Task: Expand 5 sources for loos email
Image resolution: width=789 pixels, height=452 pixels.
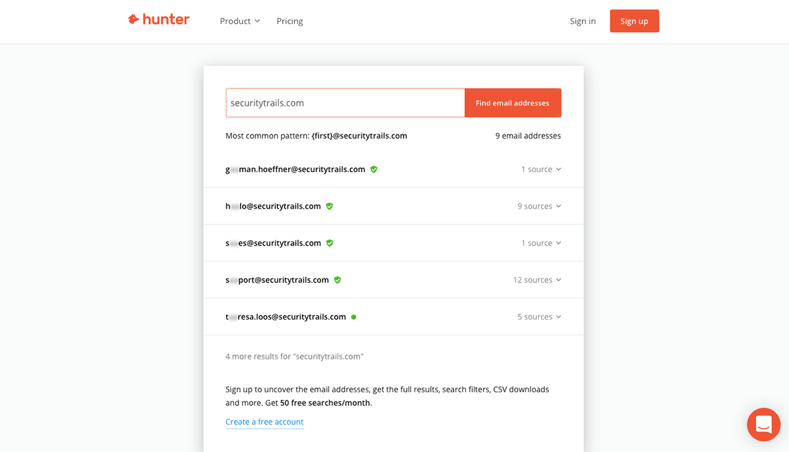Action: pos(539,317)
